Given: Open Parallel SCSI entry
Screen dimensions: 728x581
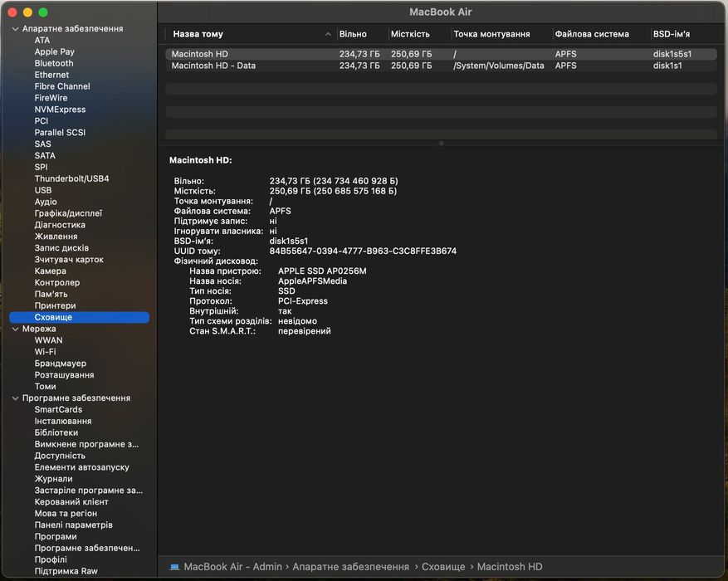Looking at the screenshot, I should click(60, 132).
